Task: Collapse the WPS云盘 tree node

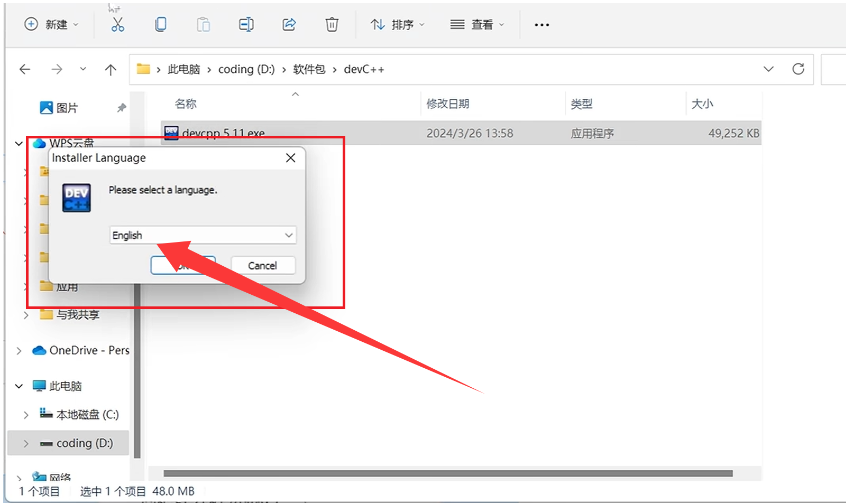Action: (19, 143)
